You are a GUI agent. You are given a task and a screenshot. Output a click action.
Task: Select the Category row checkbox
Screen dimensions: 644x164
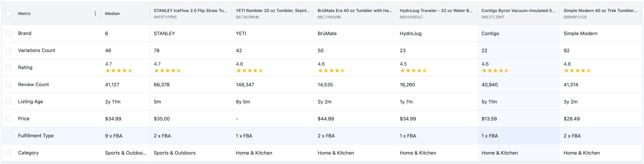[x=8, y=152]
